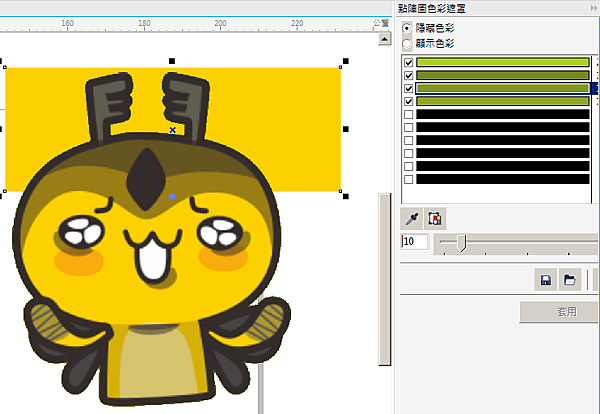Click the scroll-up arrow above the canvas scrollbar
The width and height of the screenshot is (600, 414).
(x=383, y=41)
